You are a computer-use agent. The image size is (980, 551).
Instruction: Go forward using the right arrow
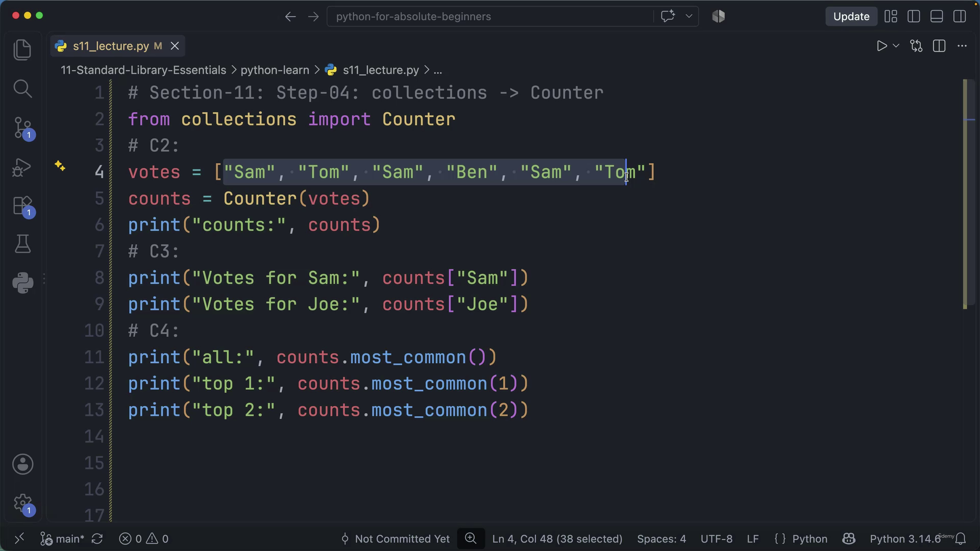[313, 16]
